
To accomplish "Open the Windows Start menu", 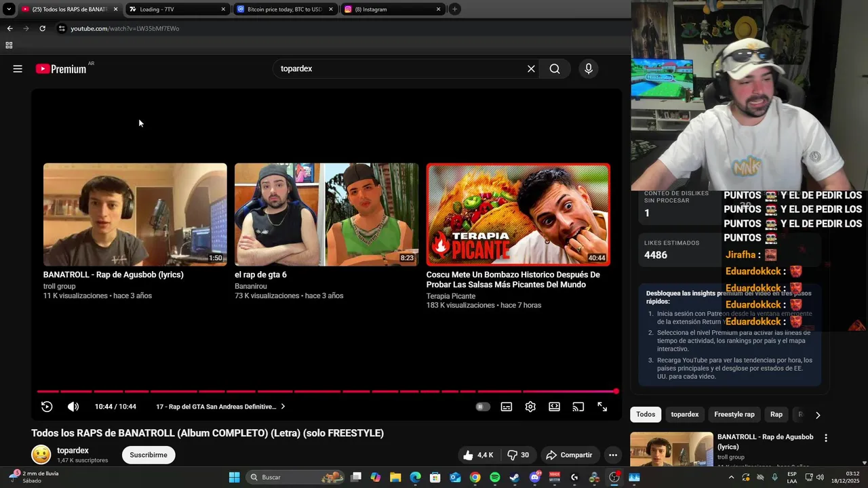I will coord(234,477).
